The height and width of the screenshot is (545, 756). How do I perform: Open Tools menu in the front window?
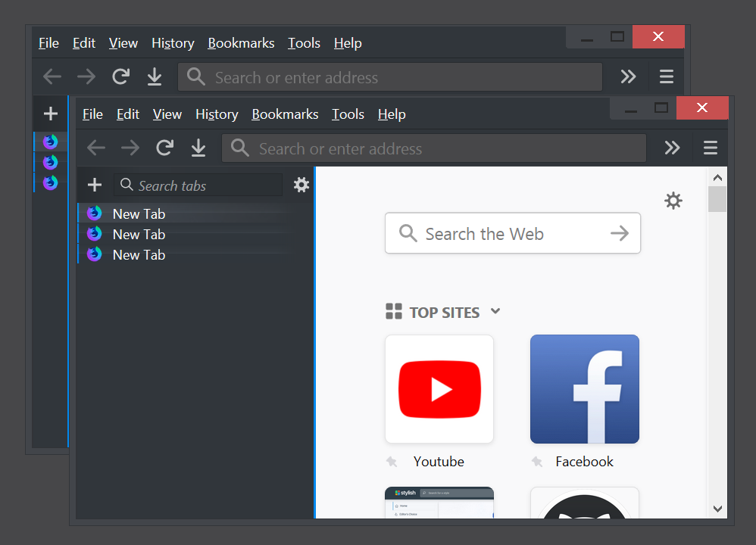(x=348, y=114)
